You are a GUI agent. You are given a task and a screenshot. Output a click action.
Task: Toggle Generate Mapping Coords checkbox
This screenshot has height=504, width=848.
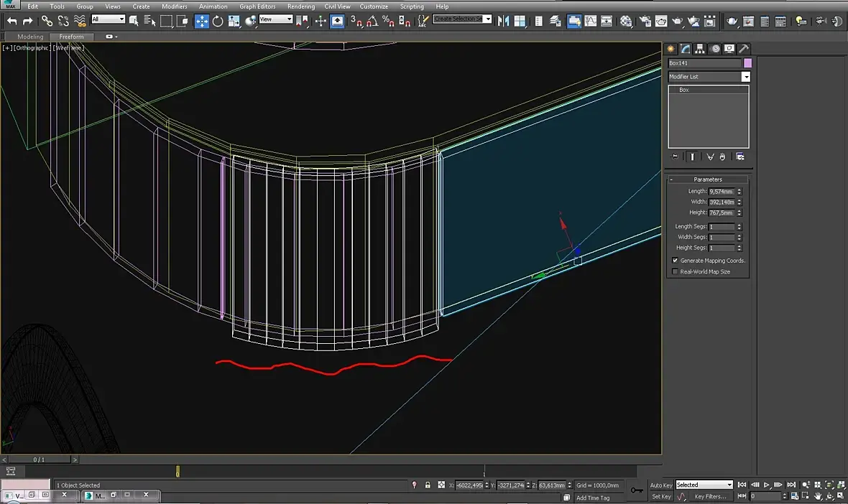point(675,261)
